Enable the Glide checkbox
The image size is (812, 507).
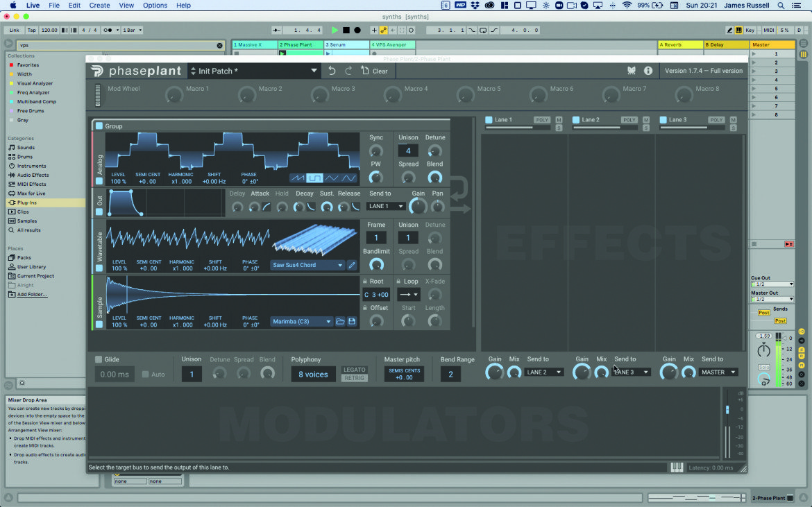99,359
